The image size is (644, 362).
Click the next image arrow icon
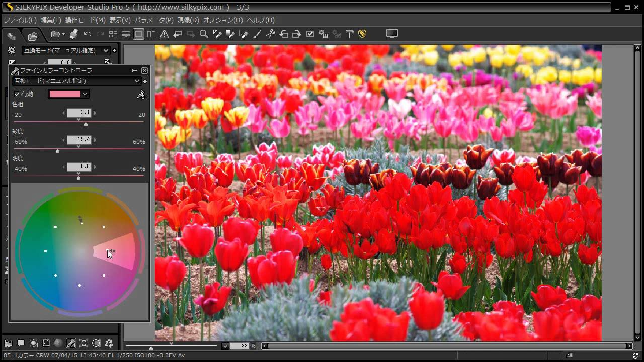(191, 34)
